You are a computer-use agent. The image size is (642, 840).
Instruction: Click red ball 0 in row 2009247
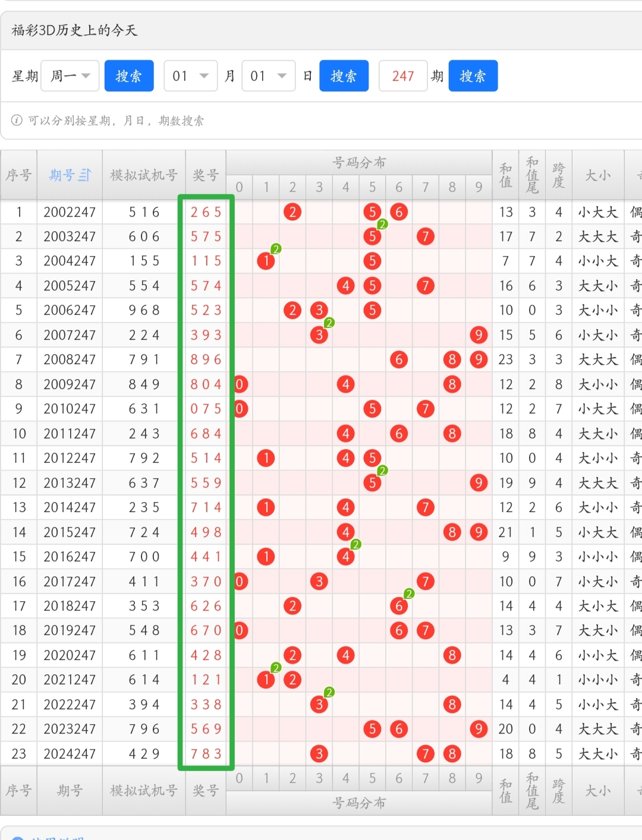click(240, 384)
